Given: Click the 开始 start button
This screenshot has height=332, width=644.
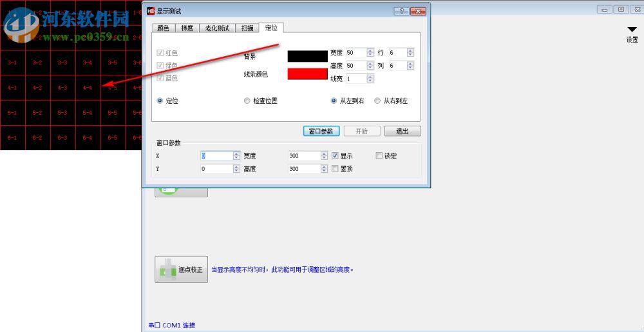Looking at the screenshot, I should (x=362, y=131).
